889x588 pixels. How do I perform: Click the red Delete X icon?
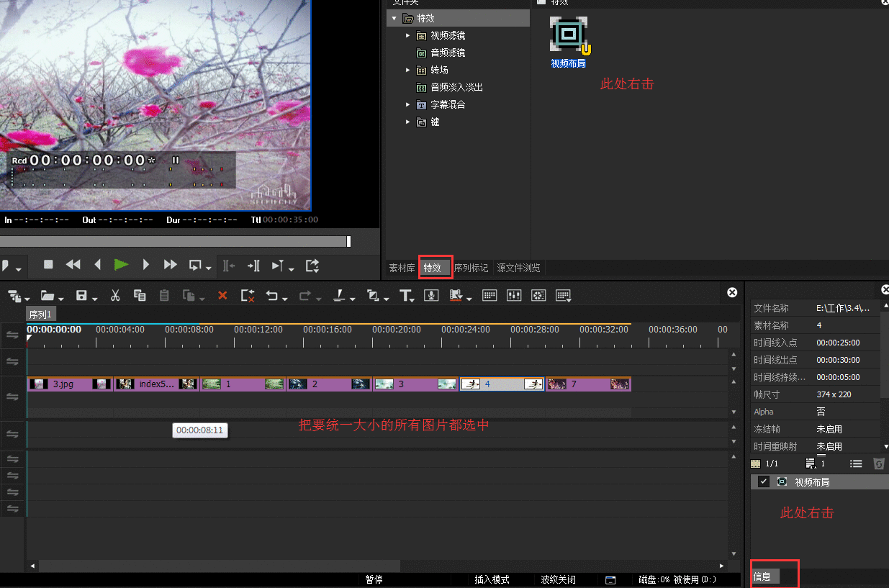point(222,295)
